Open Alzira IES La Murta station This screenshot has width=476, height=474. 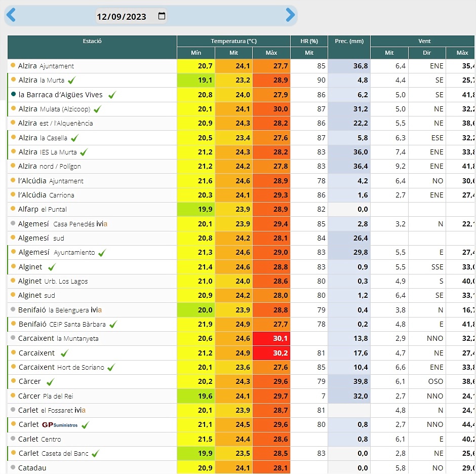pos(48,152)
